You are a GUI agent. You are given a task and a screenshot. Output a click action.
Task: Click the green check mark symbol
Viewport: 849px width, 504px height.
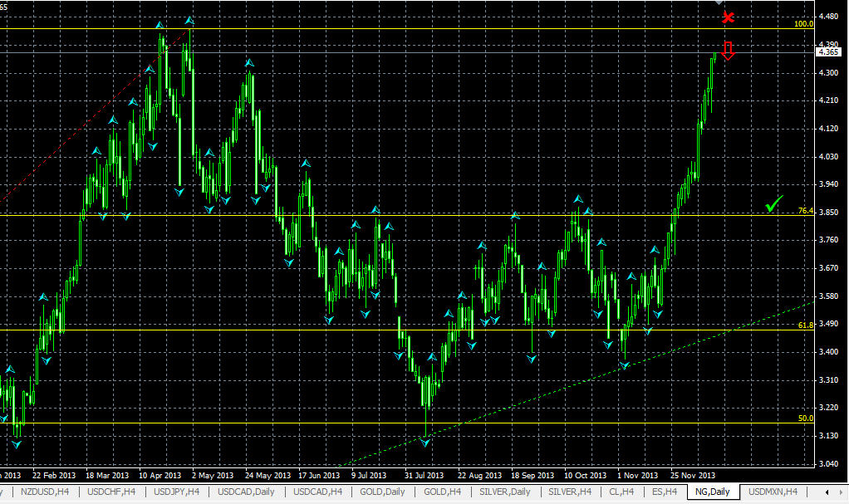(774, 203)
